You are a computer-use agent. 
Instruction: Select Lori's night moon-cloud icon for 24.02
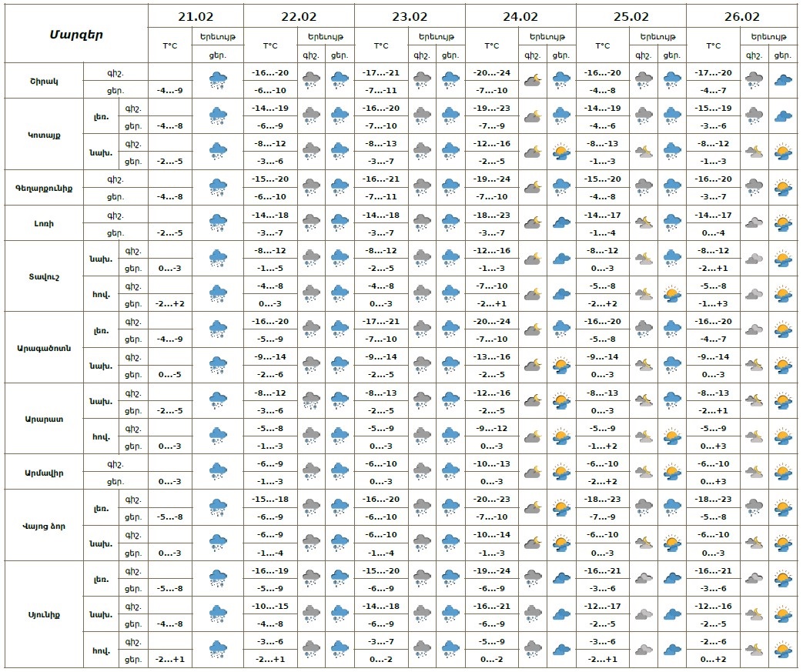point(532,222)
